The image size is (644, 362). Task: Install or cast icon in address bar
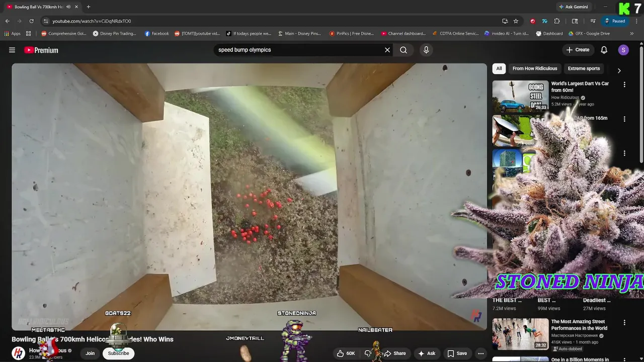(x=505, y=21)
